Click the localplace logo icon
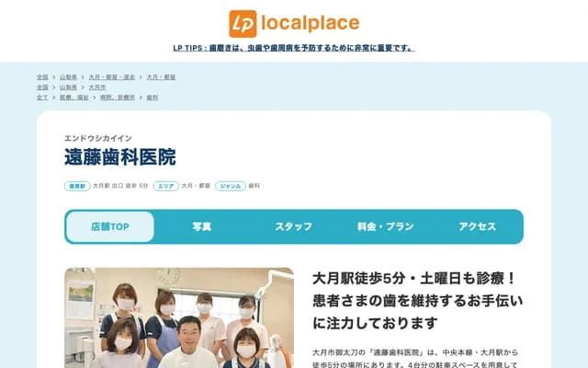588x368 pixels. pos(243,23)
